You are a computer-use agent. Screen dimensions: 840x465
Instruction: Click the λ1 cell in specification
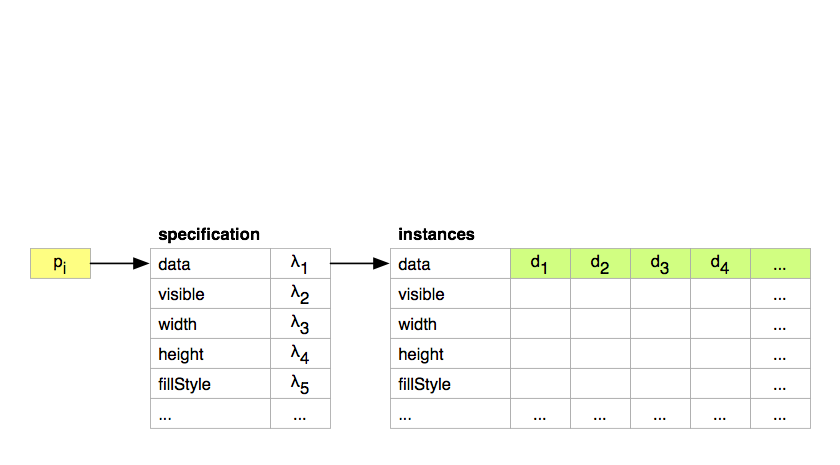click(x=301, y=264)
